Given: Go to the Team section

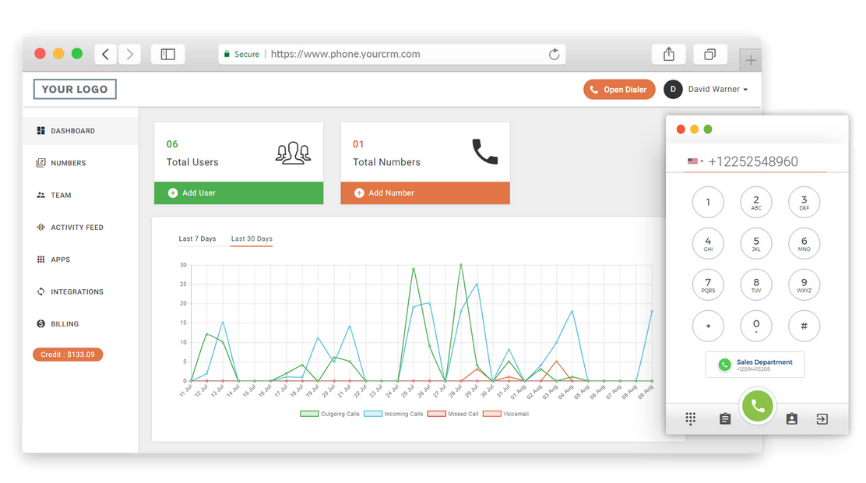Looking at the screenshot, I should (81, 195).
